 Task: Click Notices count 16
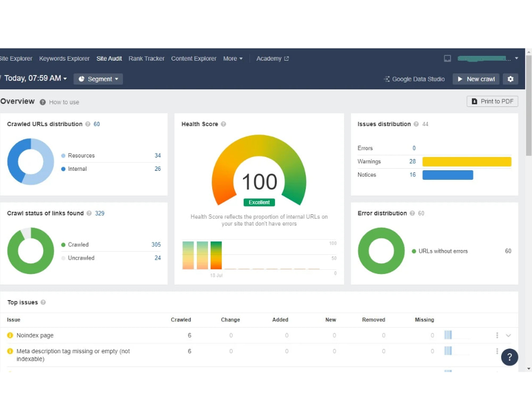pos(413,174)
